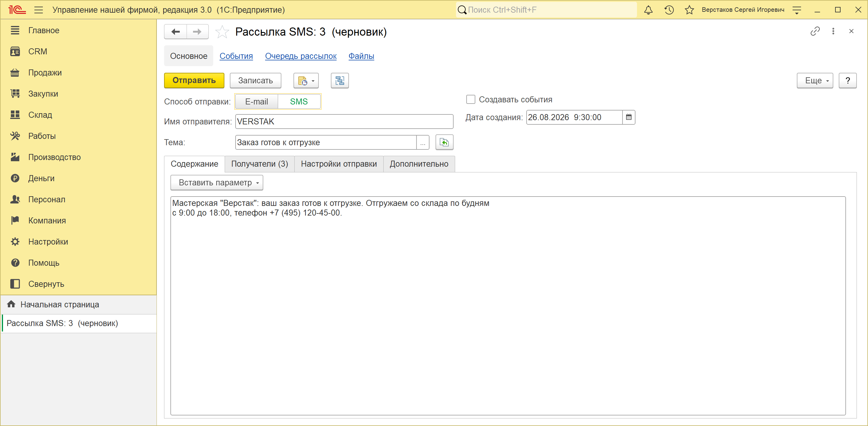Open the notifications bell
This screenshot has width=868, height=426.
click(x=648, y=10)
